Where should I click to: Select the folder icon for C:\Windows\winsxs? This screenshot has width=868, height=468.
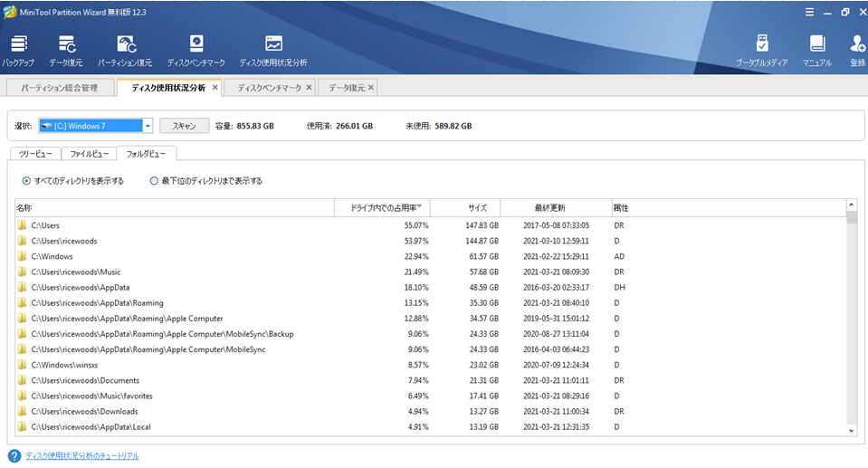point(22,365)
